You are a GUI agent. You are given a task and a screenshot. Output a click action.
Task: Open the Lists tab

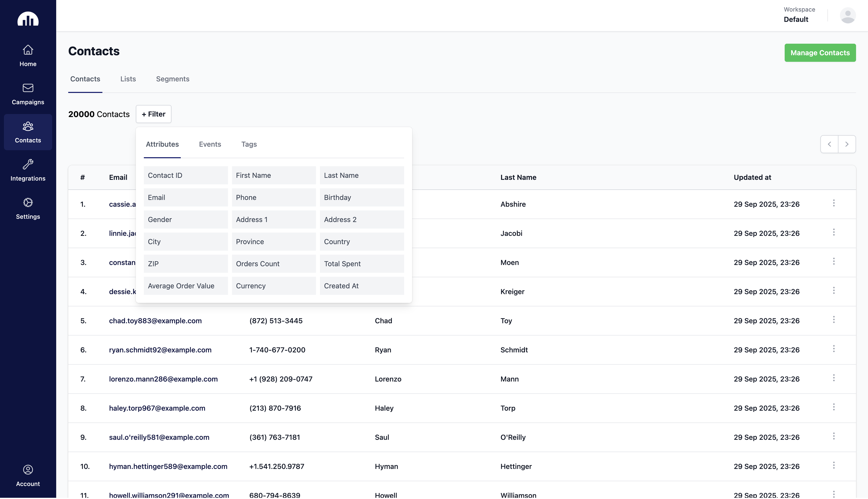[x=128, y=79]
